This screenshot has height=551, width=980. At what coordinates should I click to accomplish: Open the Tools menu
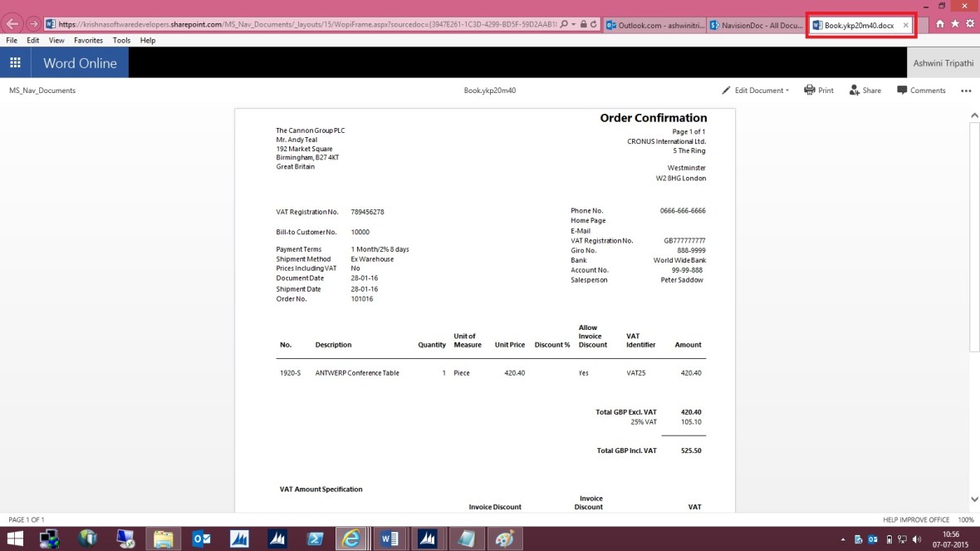[x=121, y=39]
